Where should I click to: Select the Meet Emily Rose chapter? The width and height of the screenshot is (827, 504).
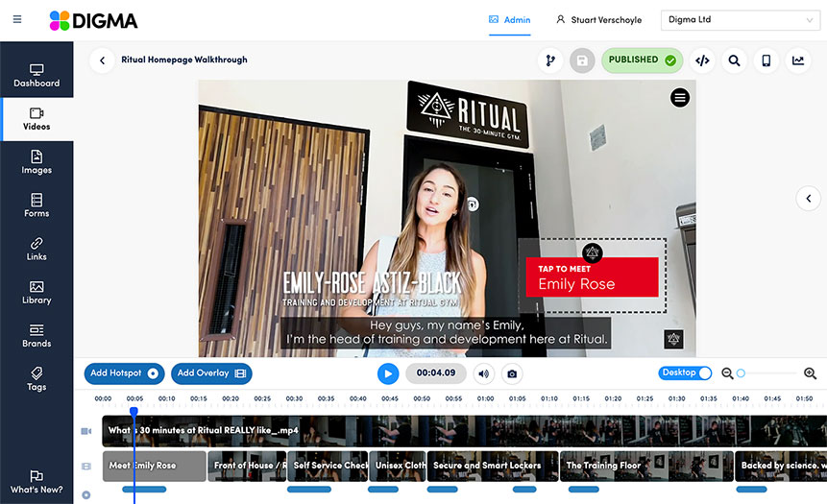(154, 466)
